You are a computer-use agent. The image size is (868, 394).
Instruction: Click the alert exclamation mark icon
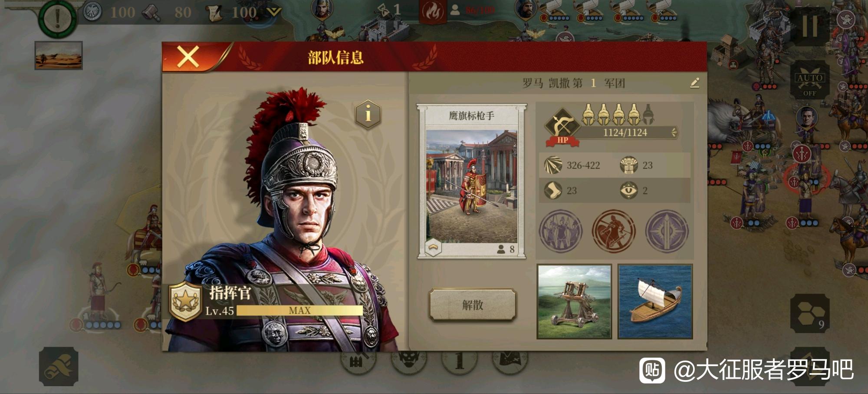tap(57, 18)
